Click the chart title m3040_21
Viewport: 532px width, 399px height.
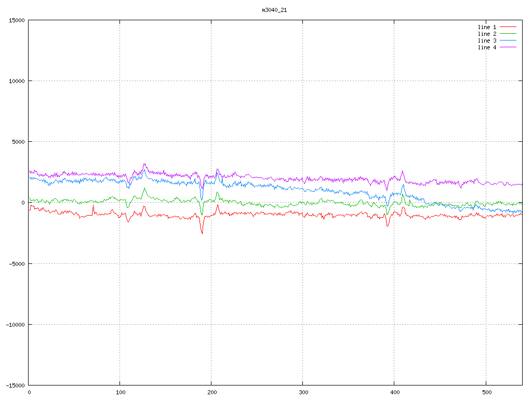pos(274,10)
